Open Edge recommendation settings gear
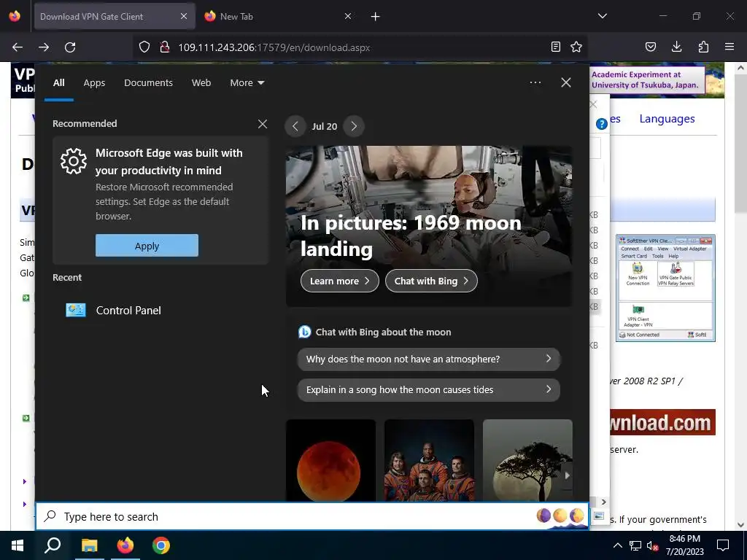Image resolution: width=747 pixels, height=560 pixels. click(x=74, y=161)
